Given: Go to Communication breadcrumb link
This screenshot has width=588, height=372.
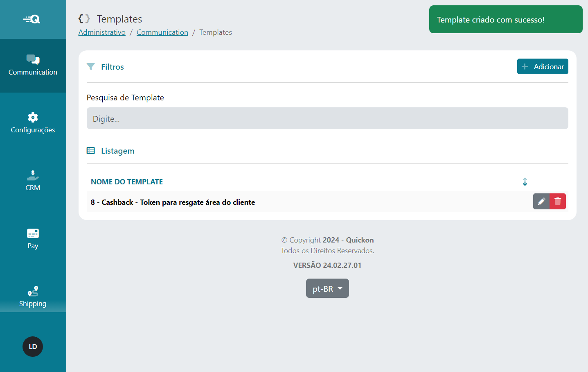Looking at the screenshot, I should point(162,32).
